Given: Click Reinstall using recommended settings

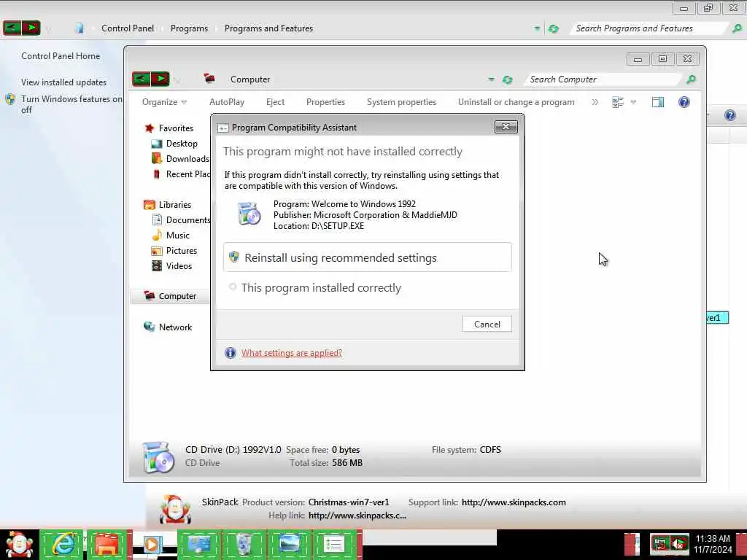Looking at the screenshot, I should click(x=368, y=257).
